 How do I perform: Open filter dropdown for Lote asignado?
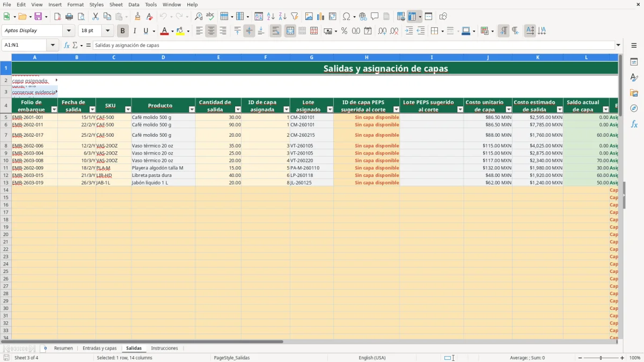coord(330,109)
